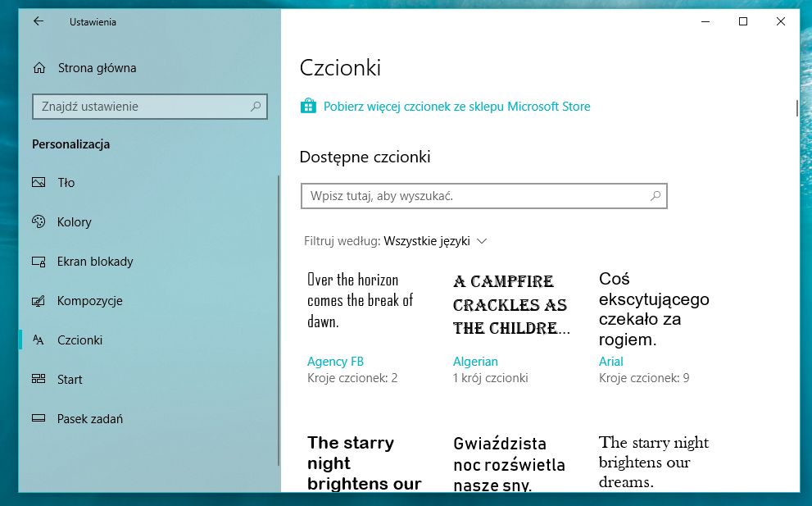The image size is (812, 506).
Task: Click the Strona główna home icon
Action: pyautogui.click(x=39, y=68)
